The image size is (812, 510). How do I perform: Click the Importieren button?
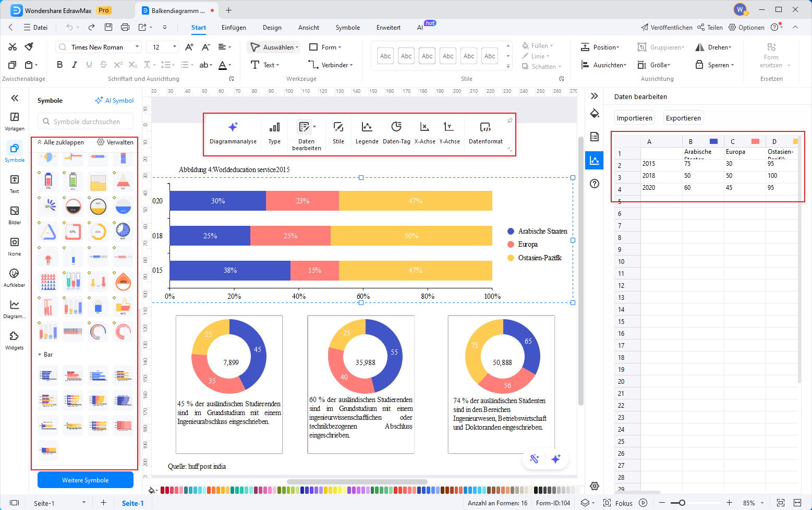coord(634,118)
